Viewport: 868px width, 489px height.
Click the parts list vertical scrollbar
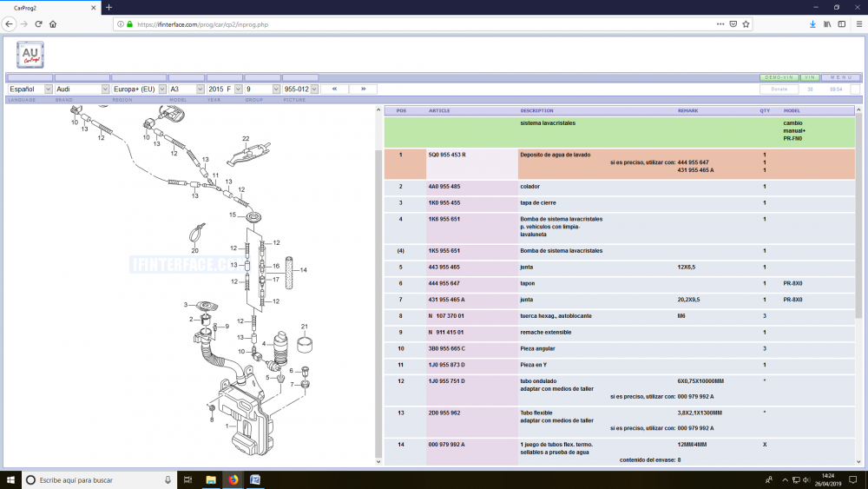coord(858,286)
